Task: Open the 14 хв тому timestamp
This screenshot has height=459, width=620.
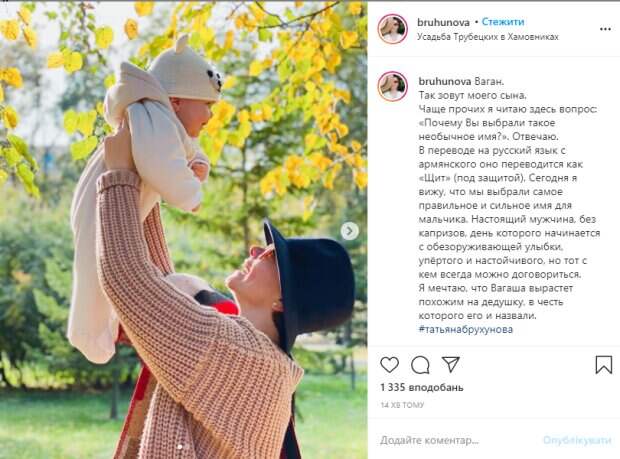Action: (x=402, y=405)
